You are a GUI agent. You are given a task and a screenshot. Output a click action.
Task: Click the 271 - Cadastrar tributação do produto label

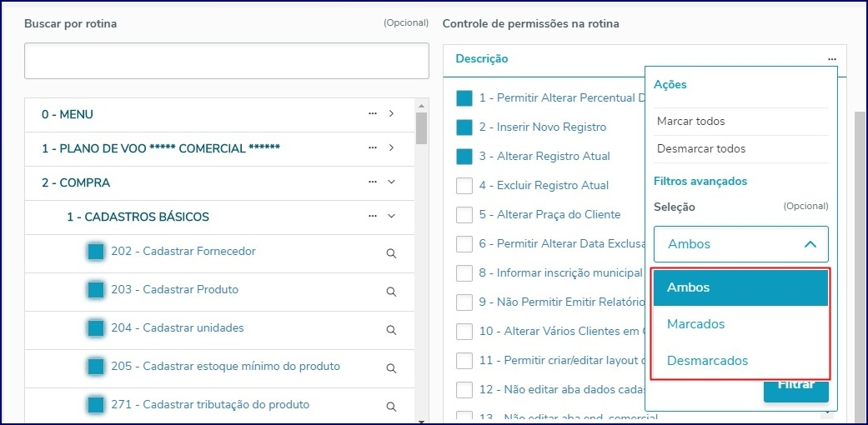(210, 404)
